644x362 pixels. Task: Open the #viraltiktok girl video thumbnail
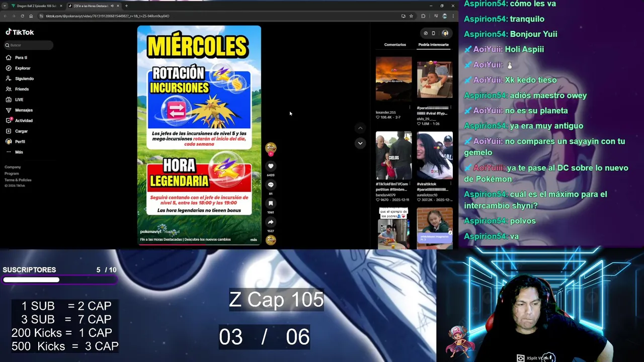coord(435,155)
